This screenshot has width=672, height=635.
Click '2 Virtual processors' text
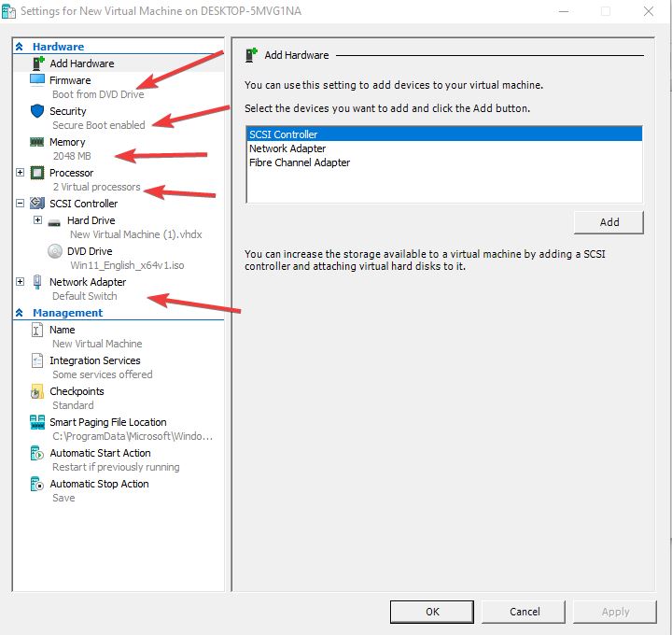point(96,187)
